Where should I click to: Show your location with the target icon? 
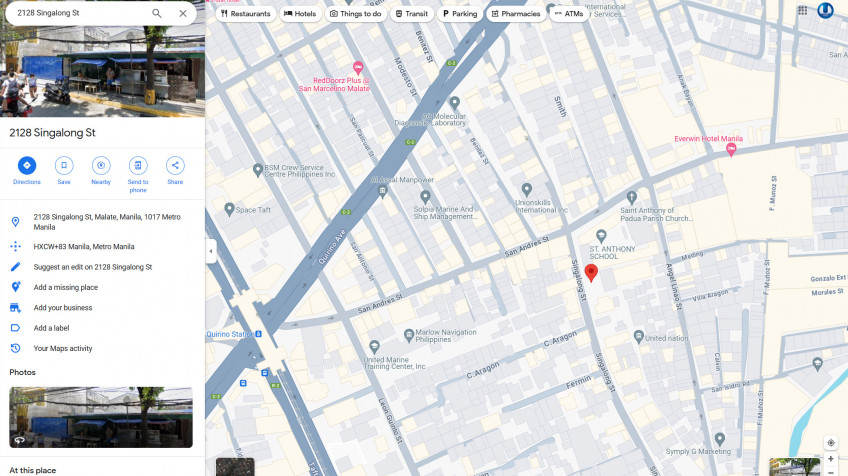click(x=831, y=443)
